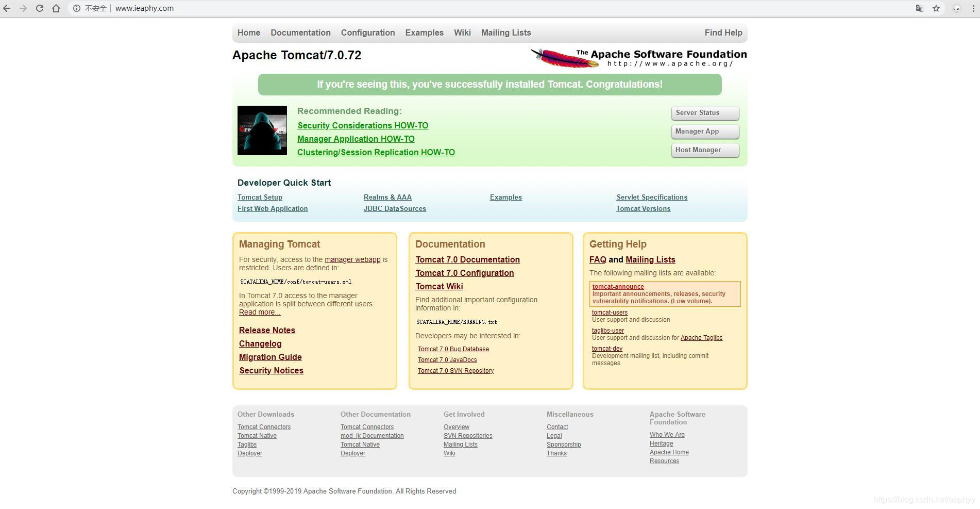Click the manager webapp link
980x509 pixels.
352,259
